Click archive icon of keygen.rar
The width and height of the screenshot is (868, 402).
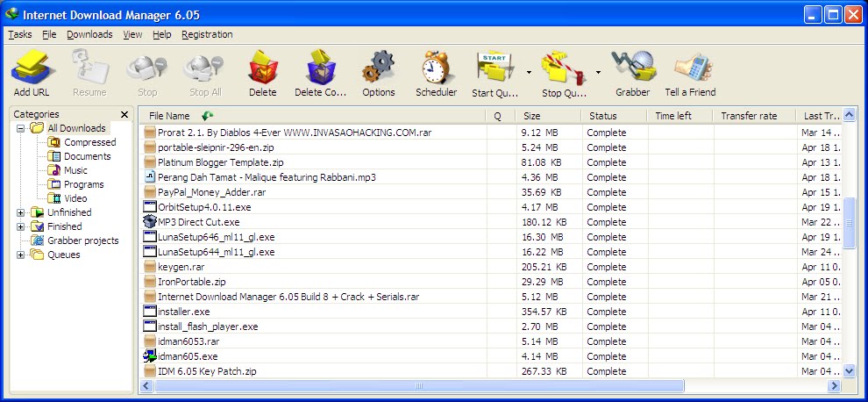149,267
